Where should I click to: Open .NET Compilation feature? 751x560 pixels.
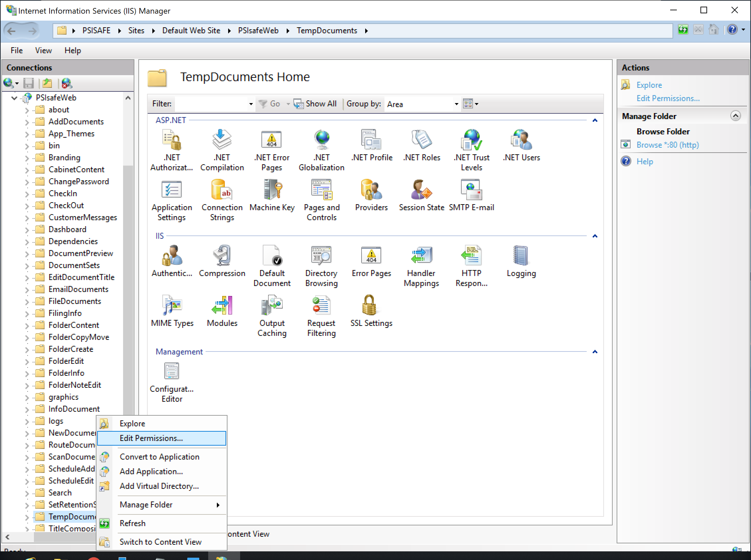222,150
